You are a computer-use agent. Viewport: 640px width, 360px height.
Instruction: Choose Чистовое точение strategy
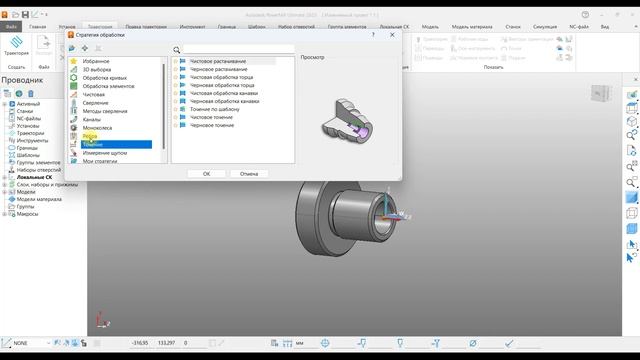(211, 117)
